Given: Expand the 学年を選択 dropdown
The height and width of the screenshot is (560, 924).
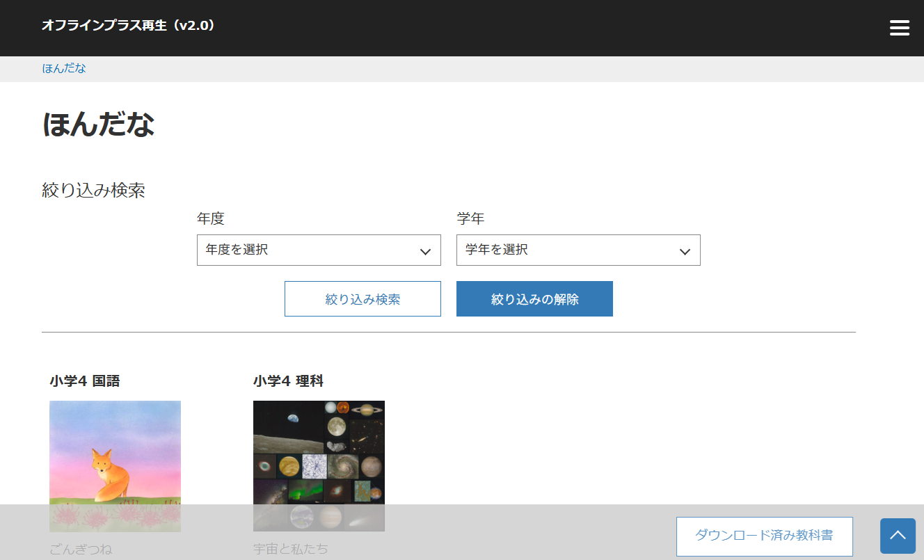Looking at the screenshot, I should click(577, 250).
